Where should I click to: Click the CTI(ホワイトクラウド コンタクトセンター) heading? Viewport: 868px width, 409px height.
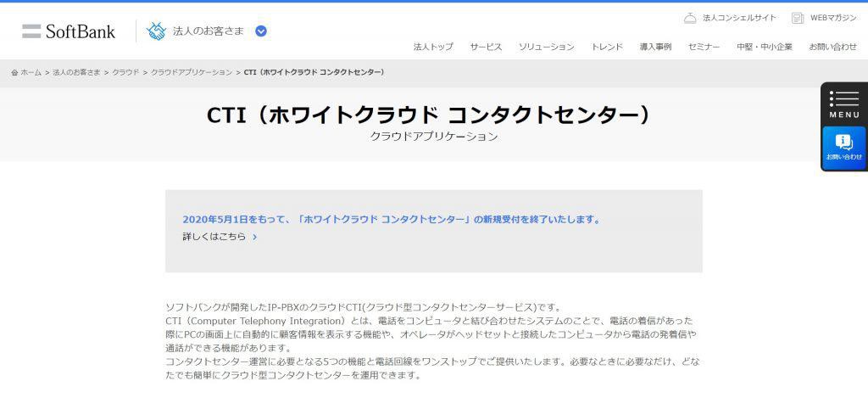[x=430, y=115]
